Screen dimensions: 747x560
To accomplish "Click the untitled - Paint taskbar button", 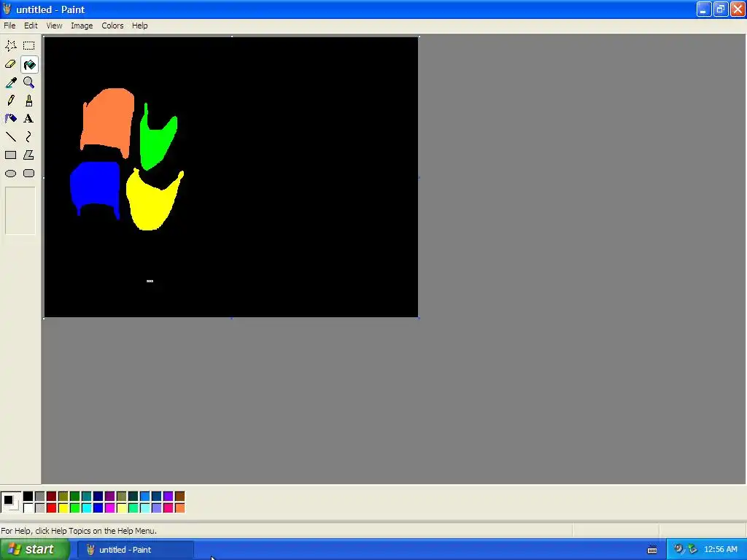I will point(136,550).
